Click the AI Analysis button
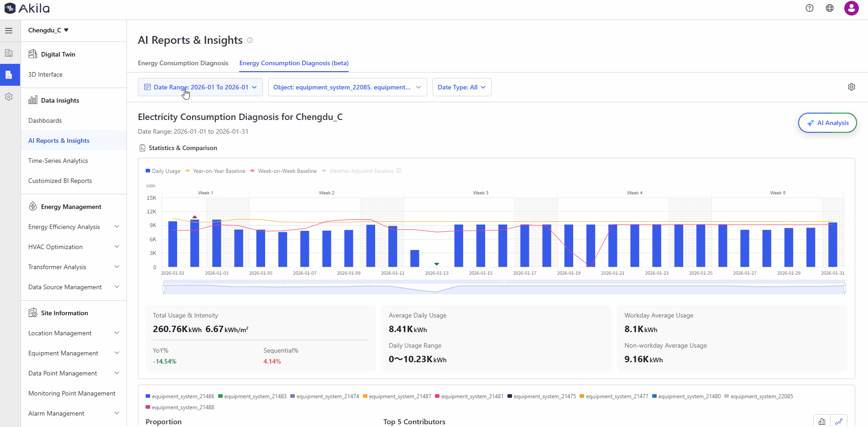 point(827,123)
